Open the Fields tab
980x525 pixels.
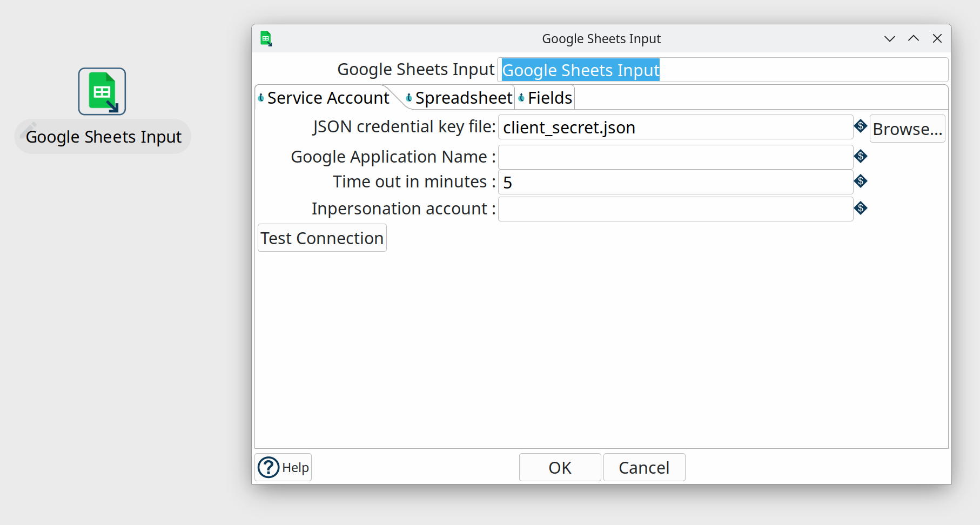549,98
